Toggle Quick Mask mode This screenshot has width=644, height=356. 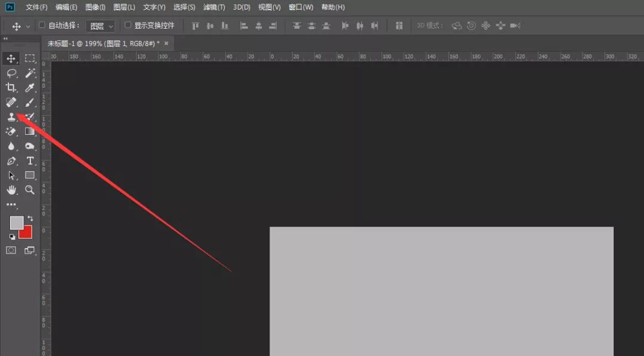(x=11, y=250)
